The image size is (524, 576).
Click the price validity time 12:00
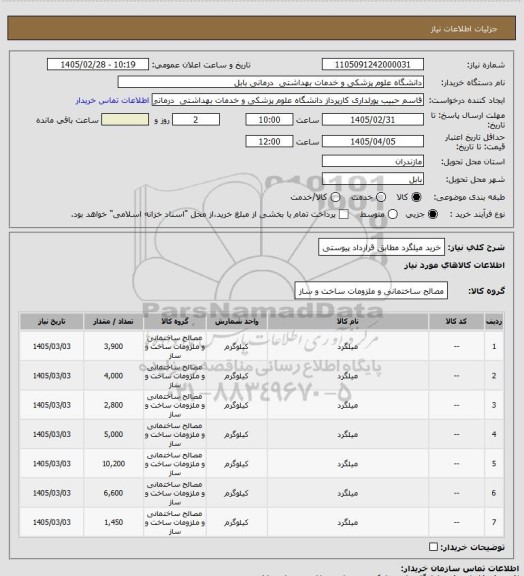(x=269, y=141)
